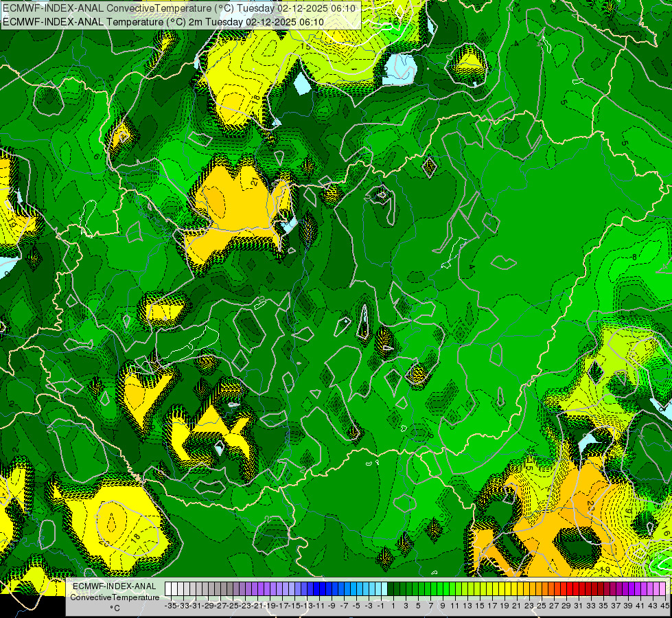This screenshot has width=672, height=618.
Task: Click the 21 legend tick label
Action: point(516,606)
